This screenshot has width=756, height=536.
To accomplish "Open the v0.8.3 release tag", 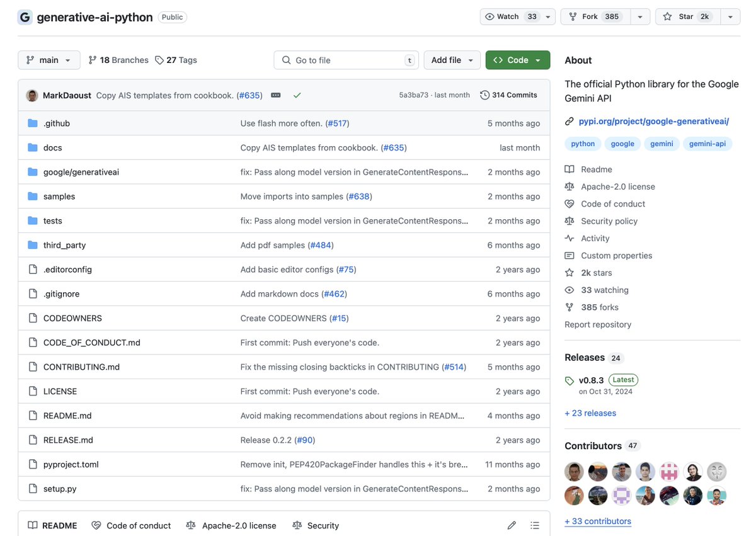I will coord(591,380).
